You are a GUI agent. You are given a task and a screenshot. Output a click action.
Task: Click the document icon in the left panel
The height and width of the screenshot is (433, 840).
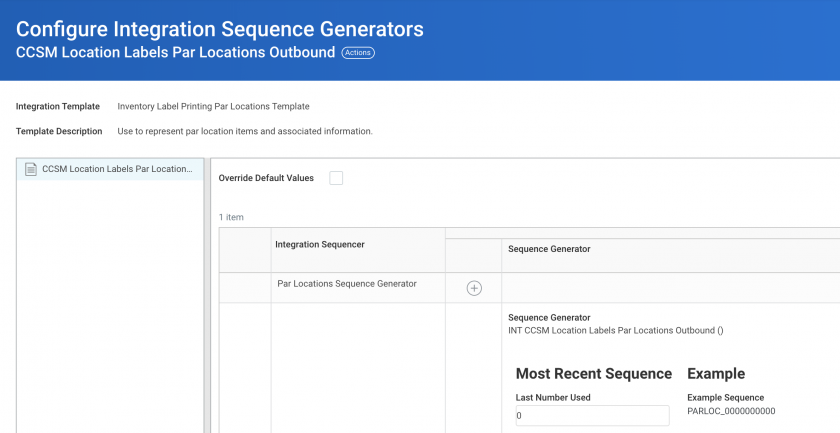[x=31, y=169]
